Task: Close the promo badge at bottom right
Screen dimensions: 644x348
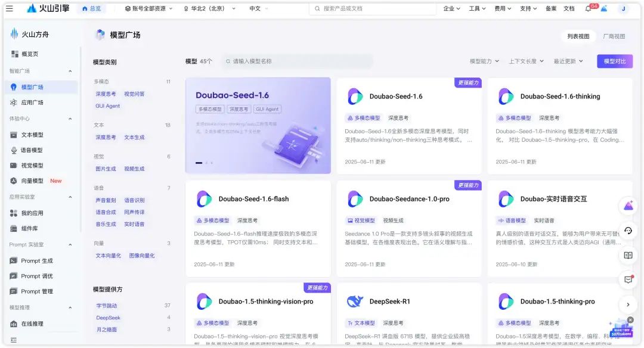Action: [630, 319]
